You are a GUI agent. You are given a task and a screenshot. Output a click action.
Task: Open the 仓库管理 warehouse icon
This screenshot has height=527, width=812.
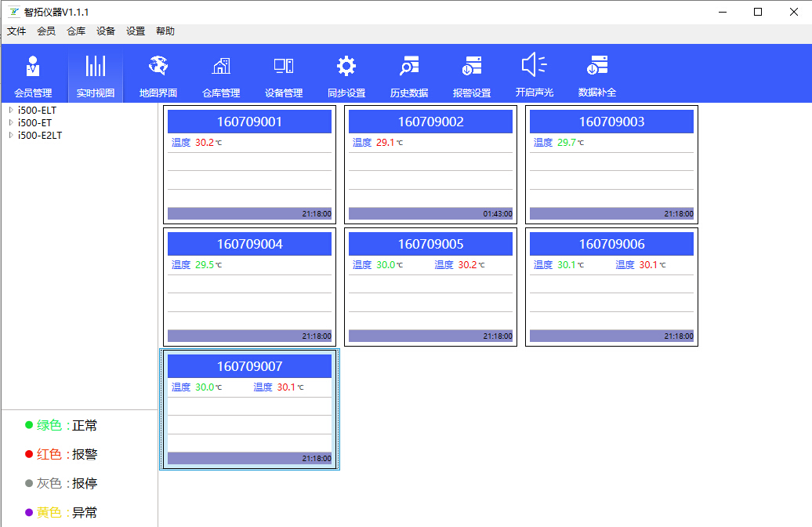pos(221,67)
